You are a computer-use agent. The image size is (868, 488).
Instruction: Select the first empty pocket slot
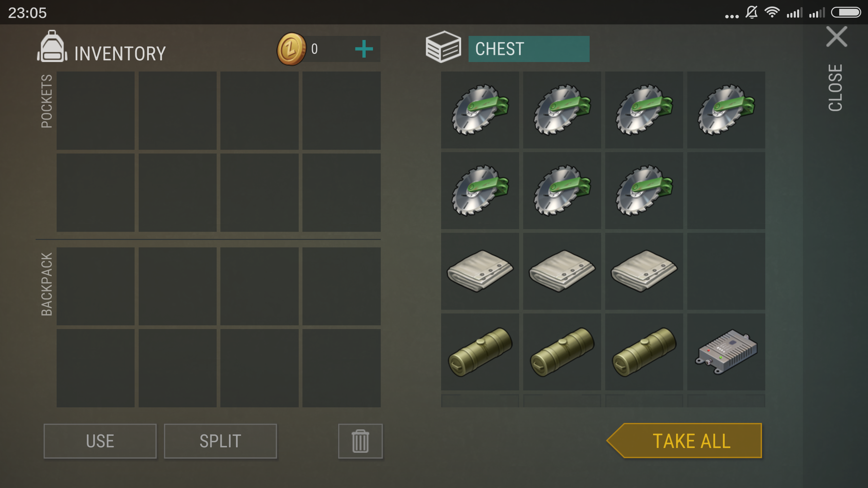coord(95,110)
